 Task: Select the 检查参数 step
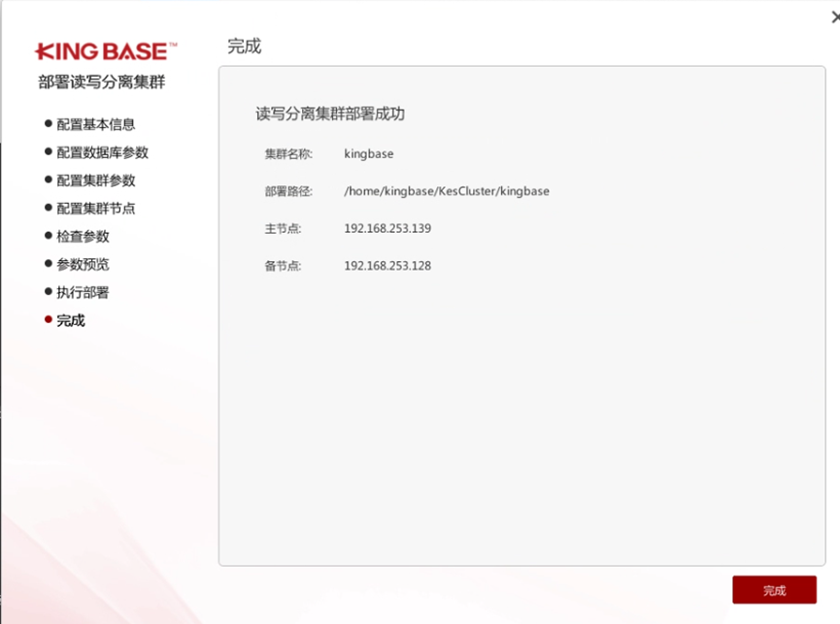(x=83, y=236)
